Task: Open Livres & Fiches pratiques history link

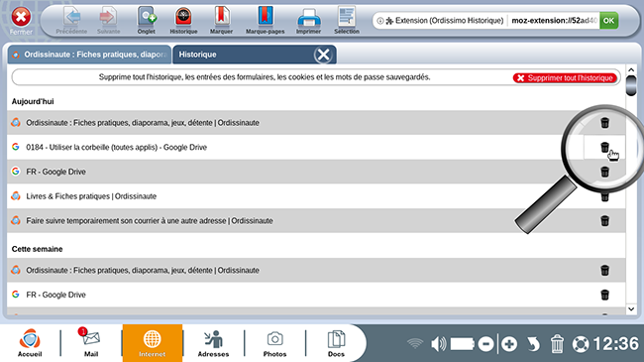Action: pyautogui.click(x=91, y=196)
